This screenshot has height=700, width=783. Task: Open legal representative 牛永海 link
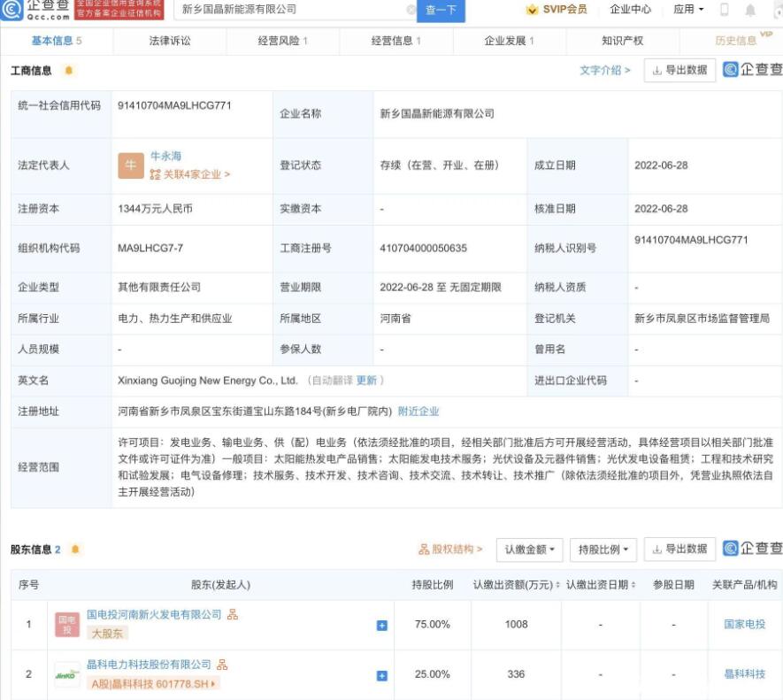coord(165,157)
